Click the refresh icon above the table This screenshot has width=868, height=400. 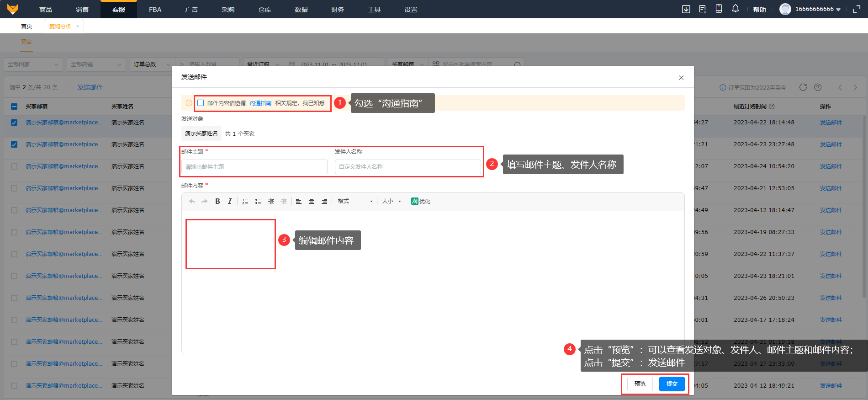pyautogui.click(x=803, y=87)
